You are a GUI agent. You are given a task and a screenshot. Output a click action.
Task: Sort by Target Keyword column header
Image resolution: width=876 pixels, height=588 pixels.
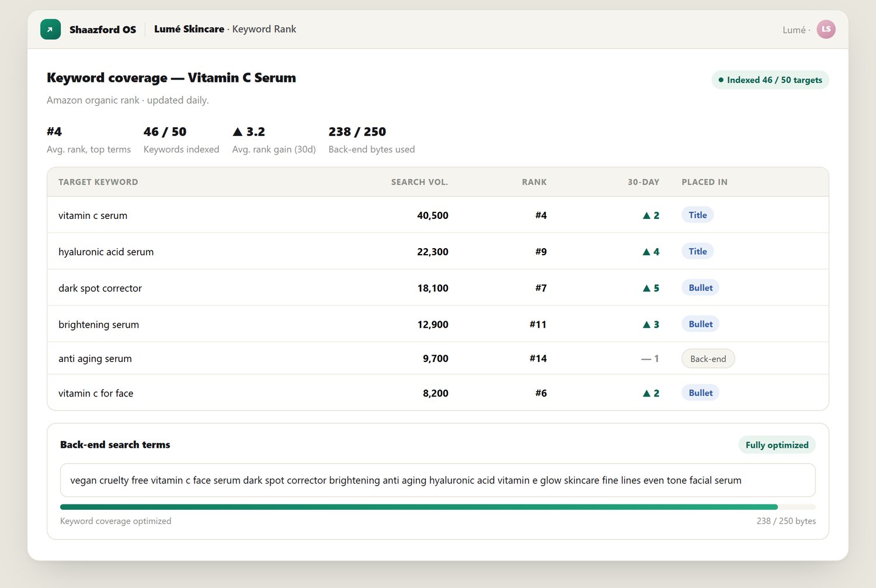click(x=98, y=182)
